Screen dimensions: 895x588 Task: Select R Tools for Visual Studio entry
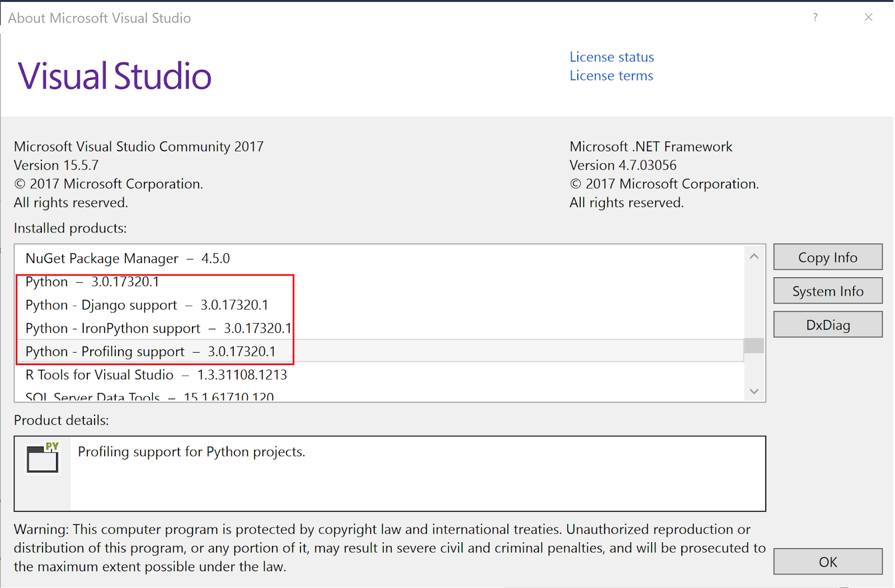point(380,374)
